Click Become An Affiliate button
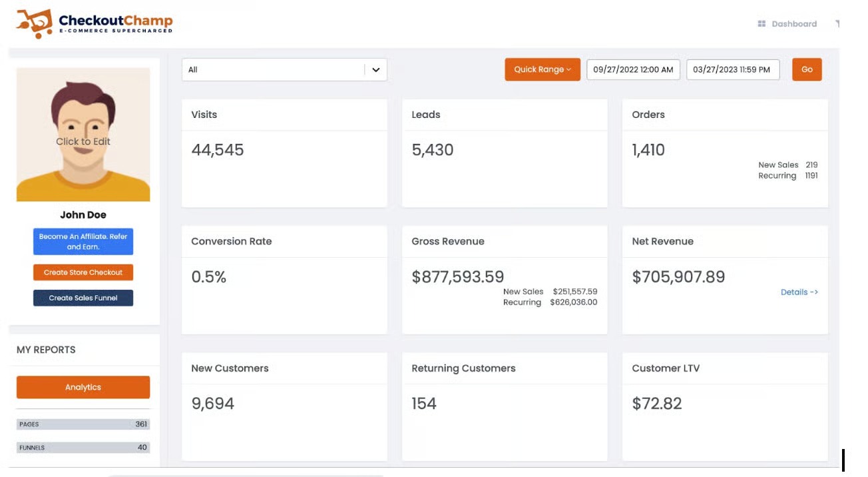Viewport: 868px width, 477px height. [x=83, y=241]
